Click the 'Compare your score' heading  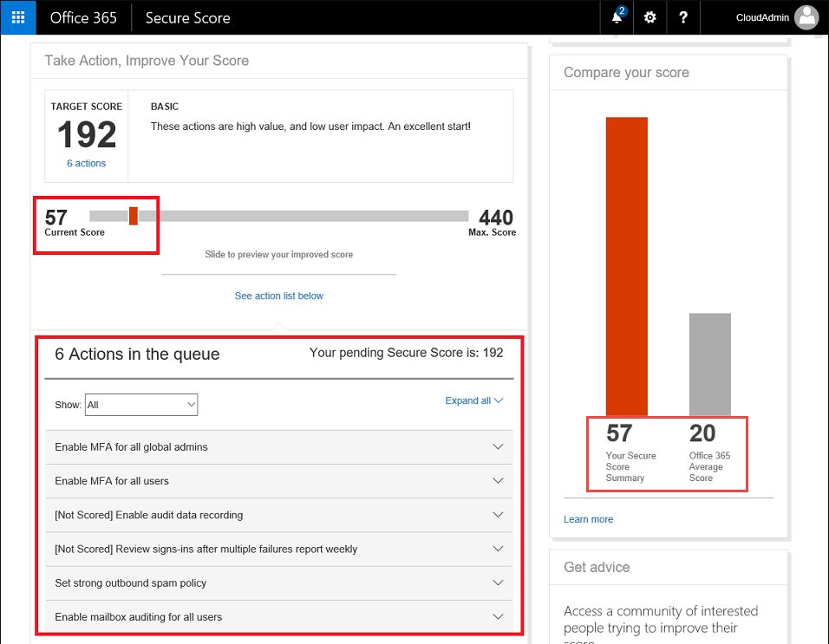pyautogui.click(x=626, y=73)
